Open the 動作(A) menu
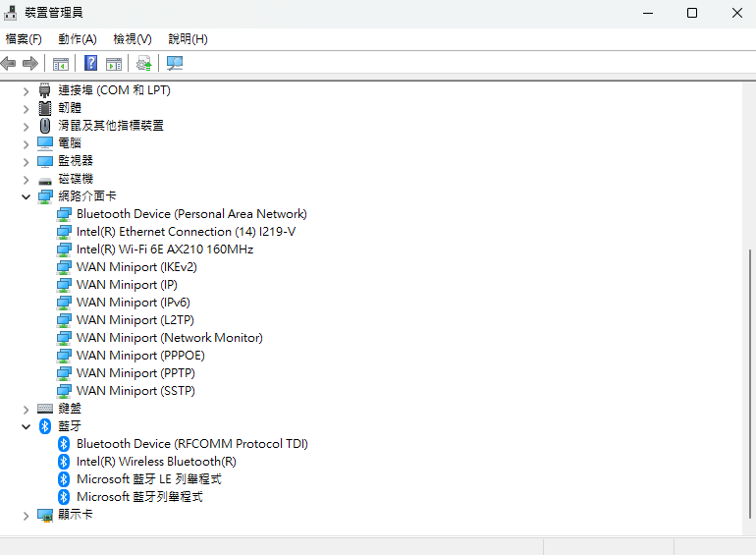Screen dimensions: 756x555 pos(78,39)
